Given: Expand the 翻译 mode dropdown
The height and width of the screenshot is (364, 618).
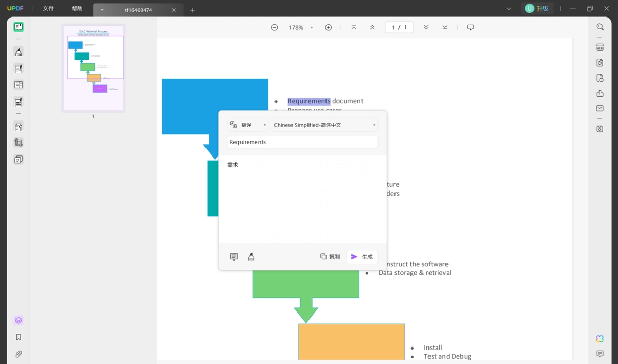Looking at the screenshot, I should 248,125.
